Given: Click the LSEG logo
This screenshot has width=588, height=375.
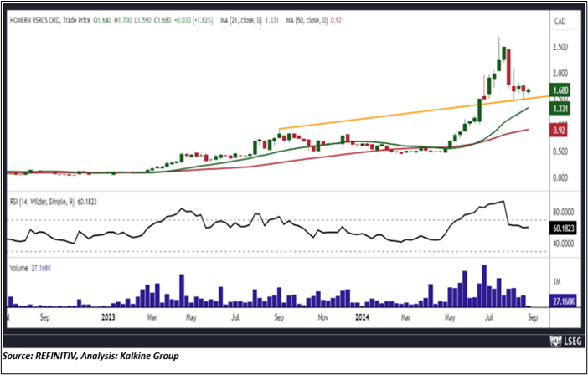Looking at the screenshot, I should pyautogui.click(x=565, y=341).
